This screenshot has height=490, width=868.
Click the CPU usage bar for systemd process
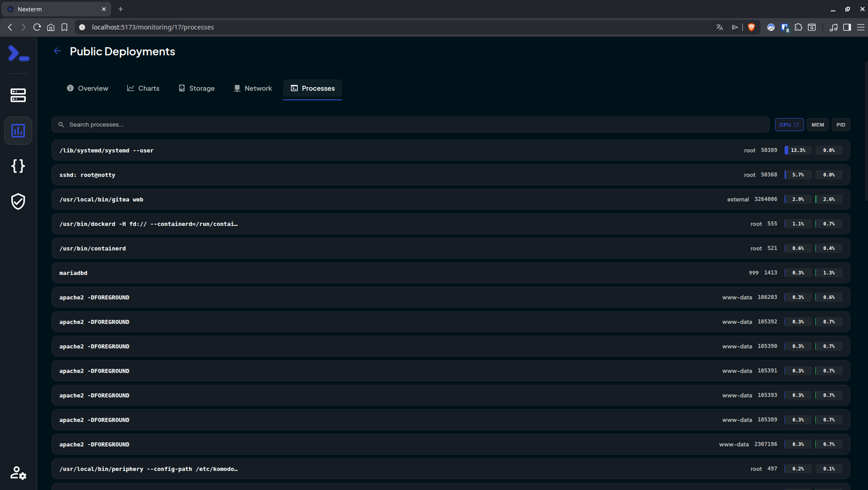click(x=797, y=150)
